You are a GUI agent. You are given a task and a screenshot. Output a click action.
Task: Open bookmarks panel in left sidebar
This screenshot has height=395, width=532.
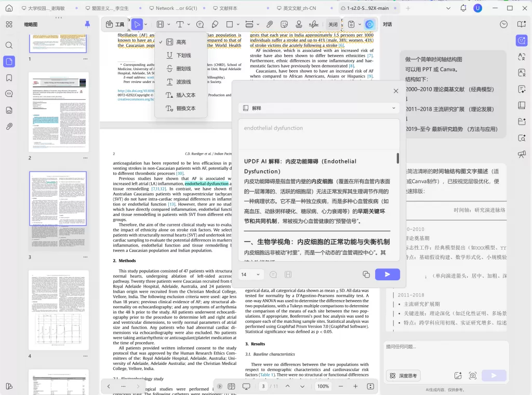click(x=9, y=78)
